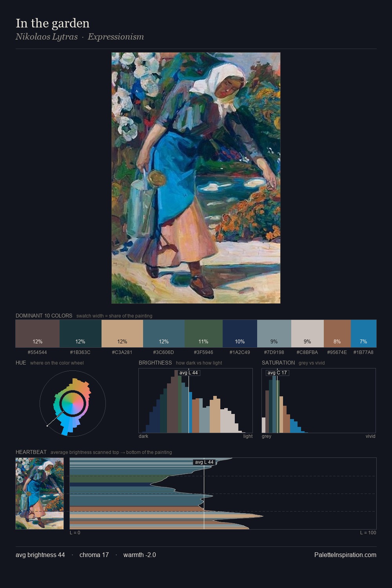Click the SATURATION section heading
The height and width of the screenshot is (588, 392).
pyautogui.click(x=278, y=363)
